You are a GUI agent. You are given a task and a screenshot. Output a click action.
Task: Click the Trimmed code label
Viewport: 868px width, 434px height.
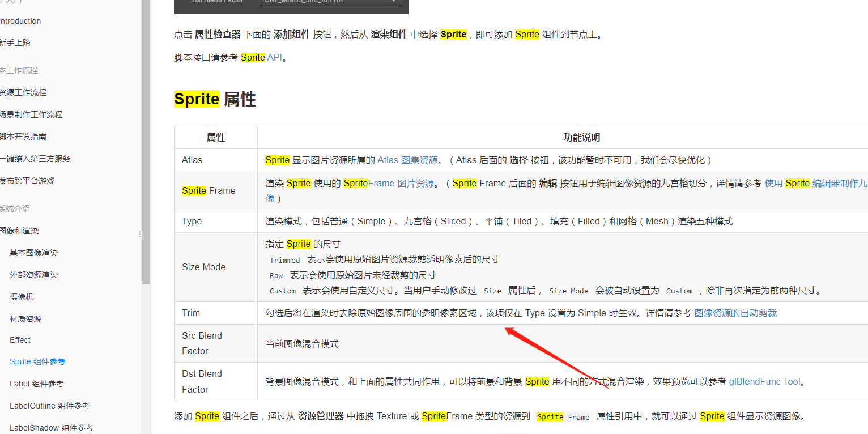[x=285, y=260]
